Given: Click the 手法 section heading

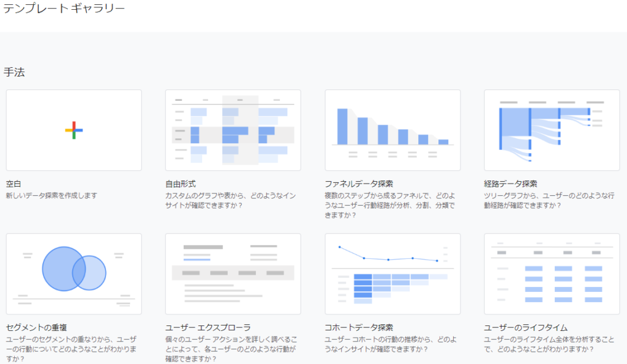Looking at the screenshot, I should point(14,72).
